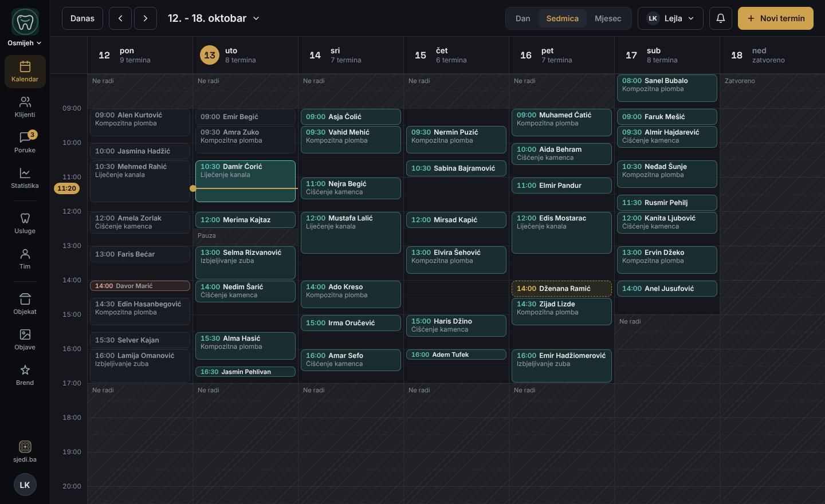Open notifications bell
The width and height of the screenshot is (825, 504).
point(721,18)
